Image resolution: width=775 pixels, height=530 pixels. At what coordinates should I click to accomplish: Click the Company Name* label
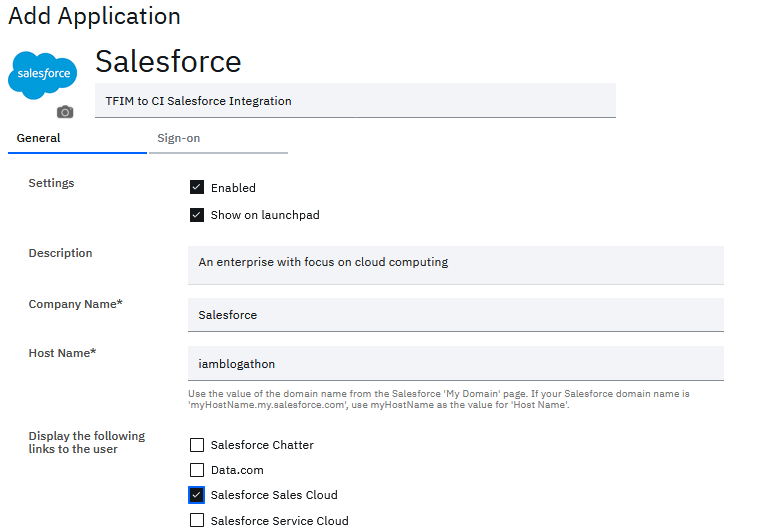(75, 304)
